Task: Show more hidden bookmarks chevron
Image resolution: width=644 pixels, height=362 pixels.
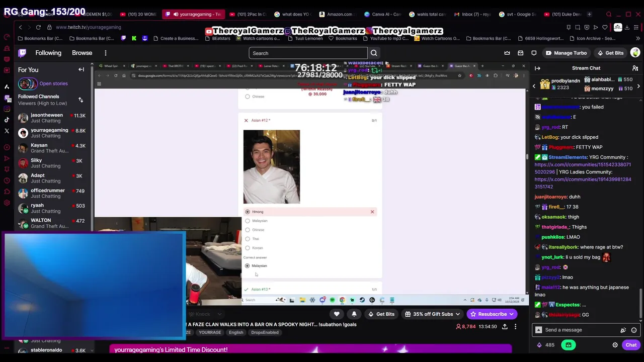Action: 639,38
